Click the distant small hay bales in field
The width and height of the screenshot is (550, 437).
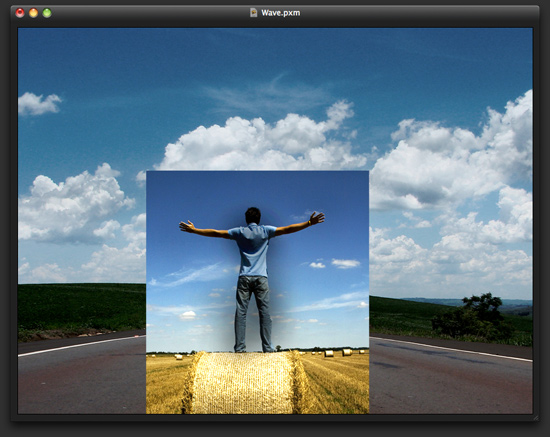pos(336,352)
